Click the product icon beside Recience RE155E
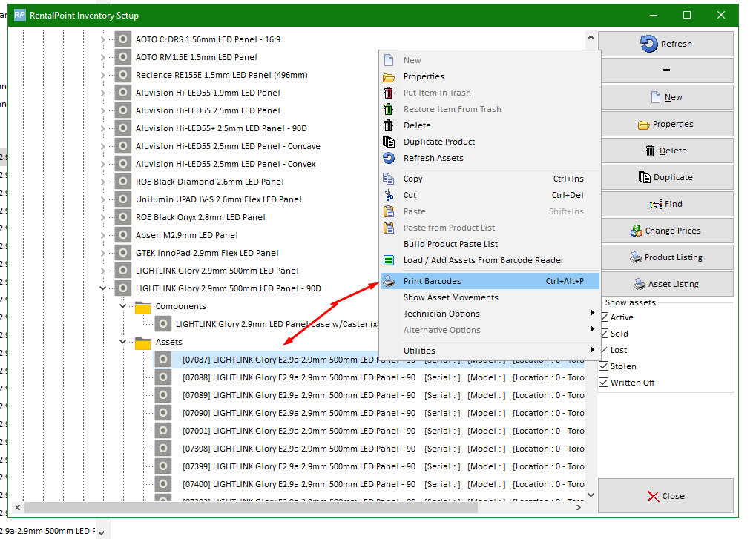 [123, 75]
